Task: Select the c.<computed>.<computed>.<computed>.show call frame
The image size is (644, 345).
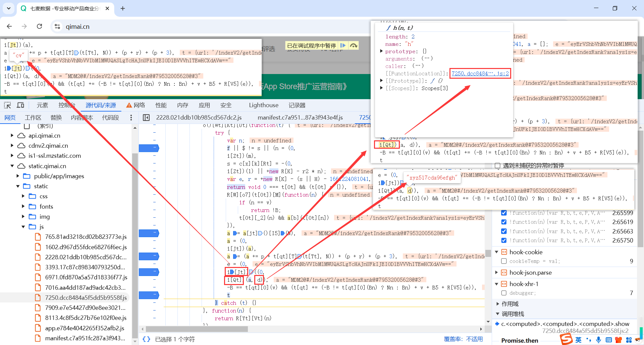Action: click(565, 324)
